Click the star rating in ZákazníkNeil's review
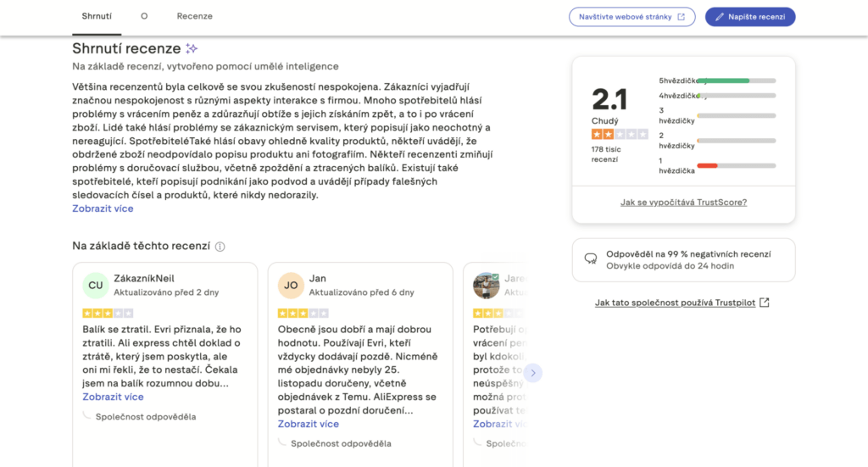The image size is (868, 467). (x=108, y=313)
